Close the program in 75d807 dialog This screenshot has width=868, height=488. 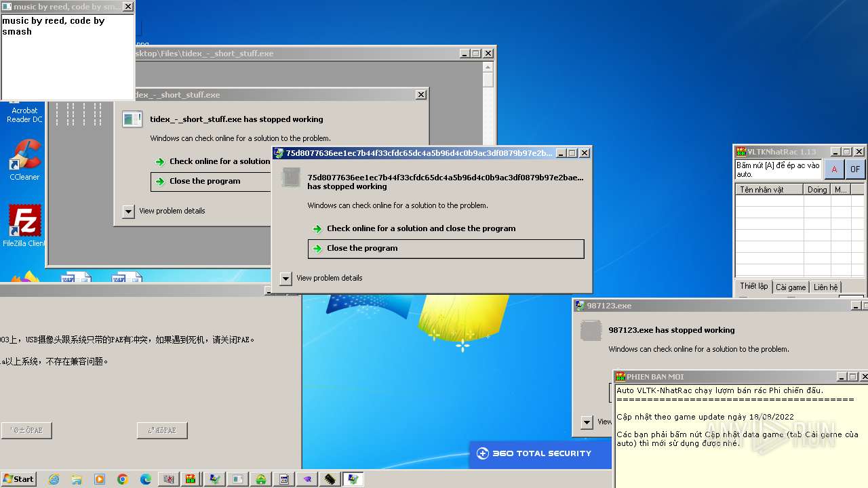(446, 249)
